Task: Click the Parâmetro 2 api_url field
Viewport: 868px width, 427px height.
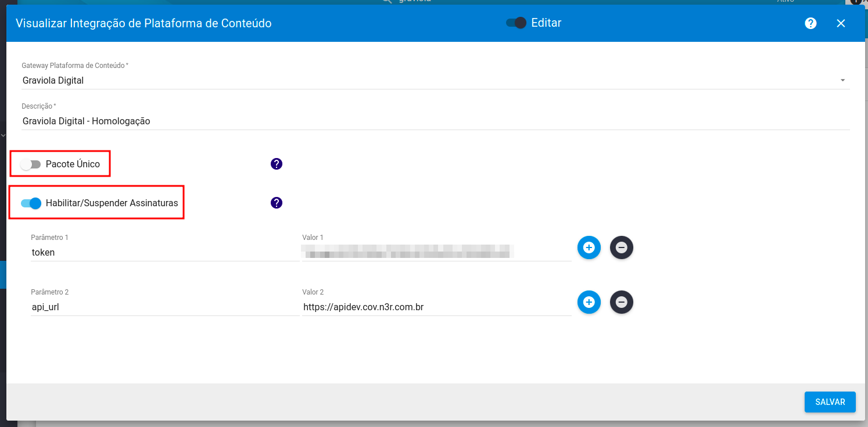Action: click(165, 307)
